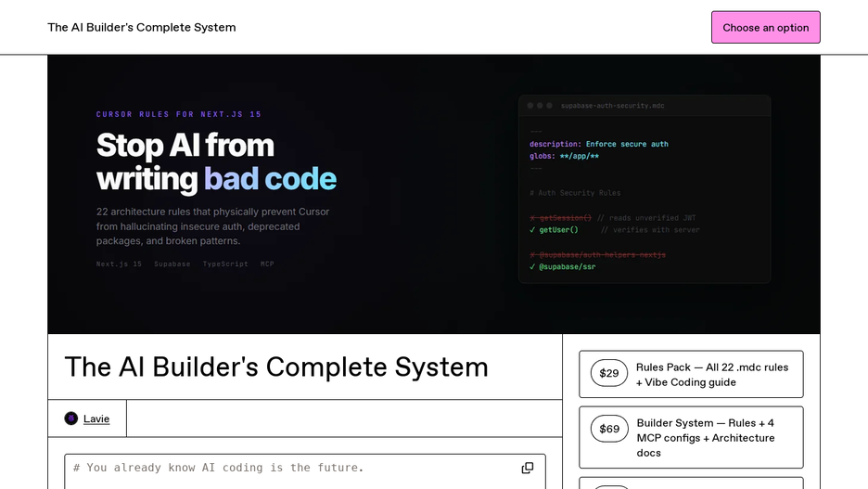This screenshot has width=868, height=489.
Task: Click the green checkmark beside @supabase/ssr
Action: click(532, 267)
